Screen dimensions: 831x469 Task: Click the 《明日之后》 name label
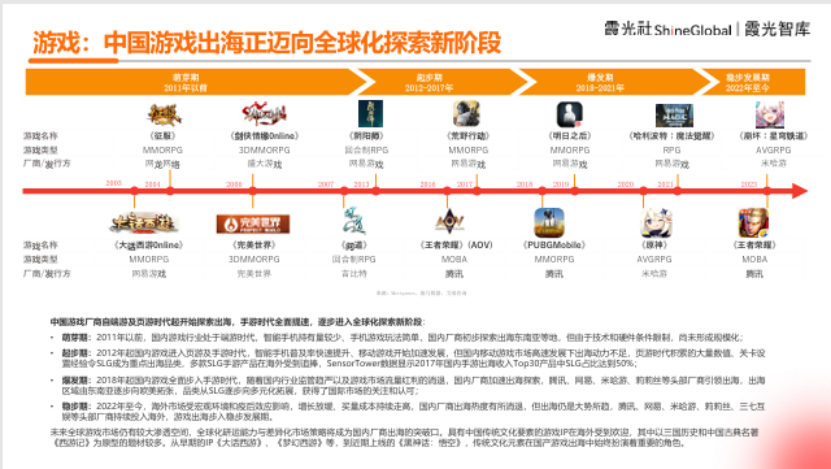(570, 136)
